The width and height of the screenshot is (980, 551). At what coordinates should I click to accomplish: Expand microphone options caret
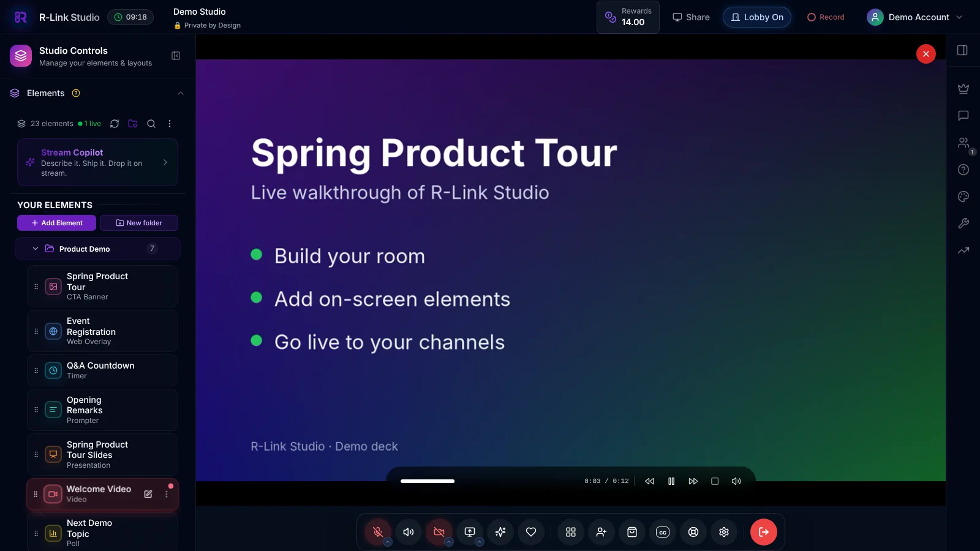coord(388,542)
